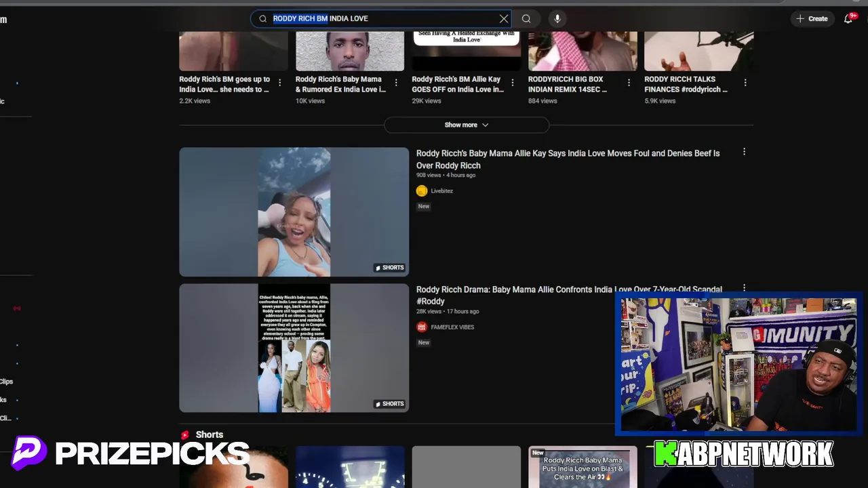Open 'Allie Kay Says India Love Moves Foul' title
The image size is (868, 488).
tap(568, 159)
